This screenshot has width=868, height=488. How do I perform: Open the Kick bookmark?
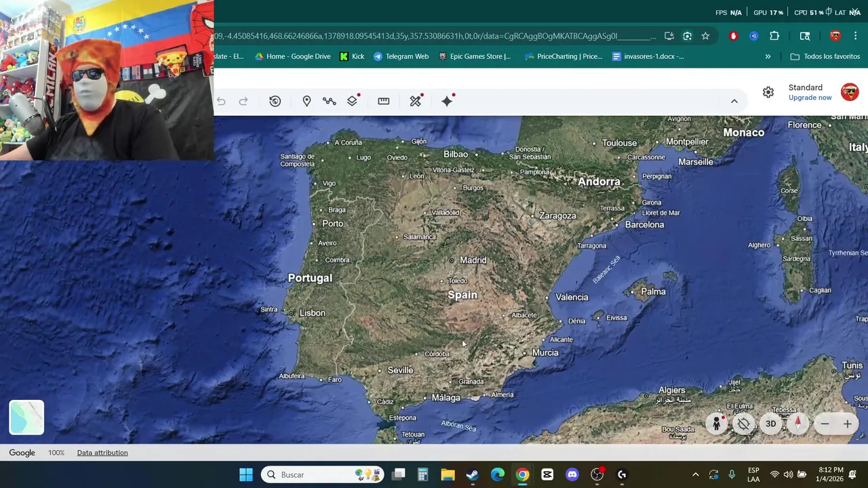(352, 56)
